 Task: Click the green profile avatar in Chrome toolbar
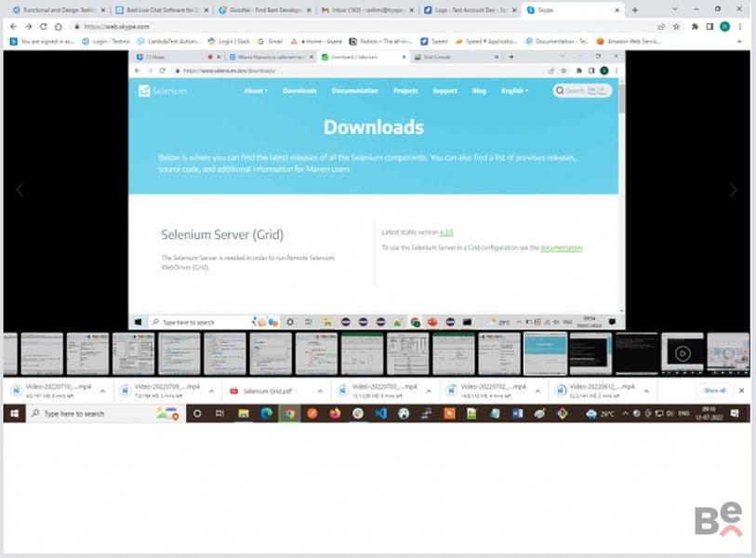click(x=724, y=27)
